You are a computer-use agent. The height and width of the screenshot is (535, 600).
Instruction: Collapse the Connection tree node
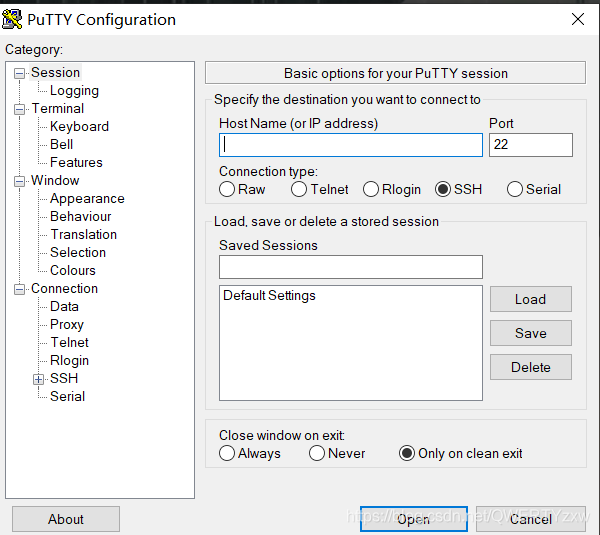tap(19, 289)
